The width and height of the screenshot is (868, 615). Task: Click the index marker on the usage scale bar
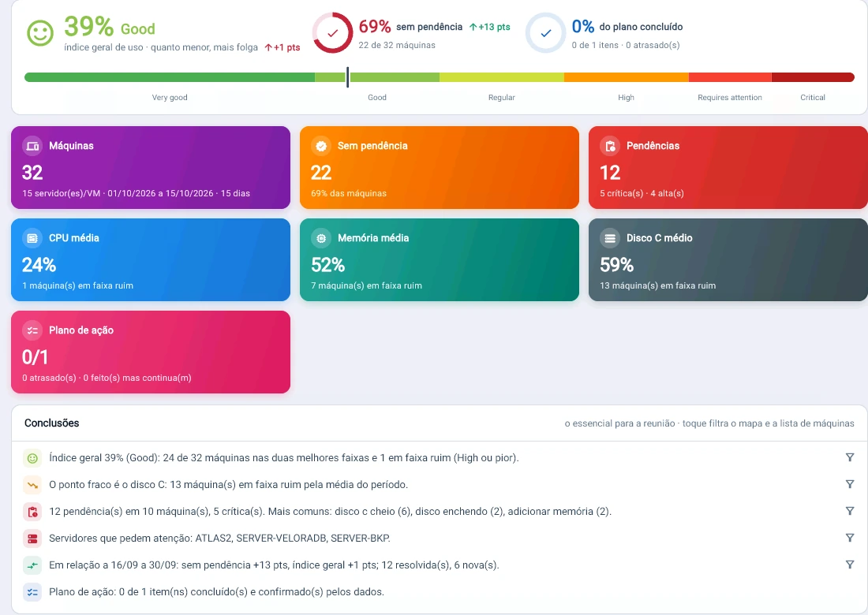[x=348, y=77]
